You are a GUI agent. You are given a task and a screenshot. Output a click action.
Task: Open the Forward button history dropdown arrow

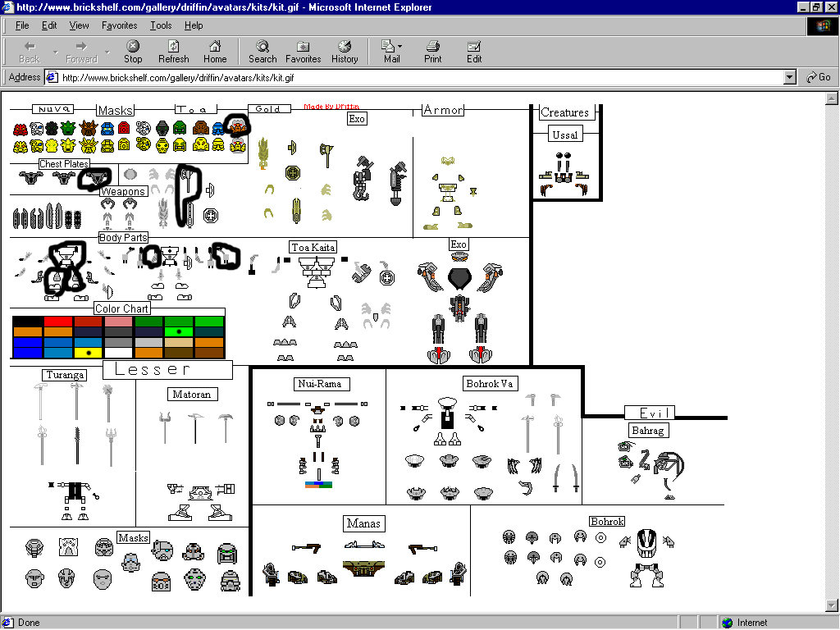click(107, 52)
